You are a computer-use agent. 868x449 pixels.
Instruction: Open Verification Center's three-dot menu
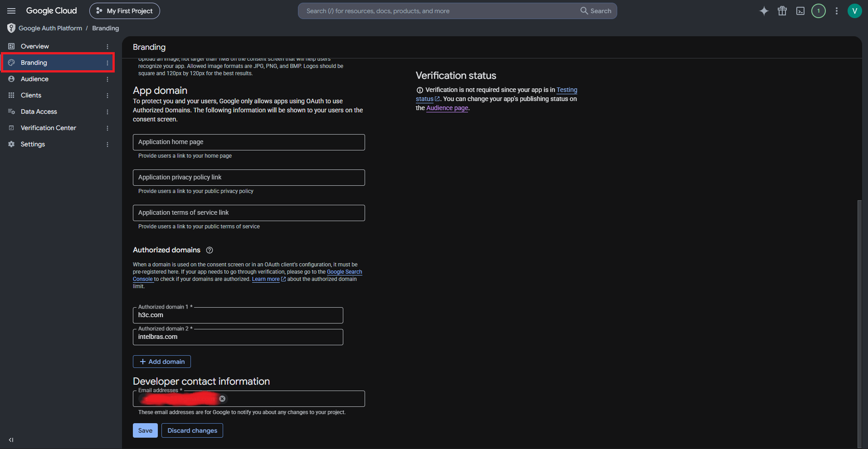click(x=107, y=128)
